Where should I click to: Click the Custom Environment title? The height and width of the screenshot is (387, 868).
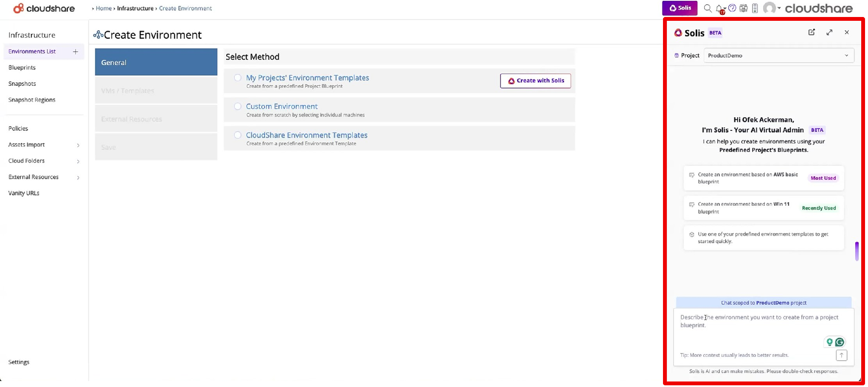tap(282, 106)
